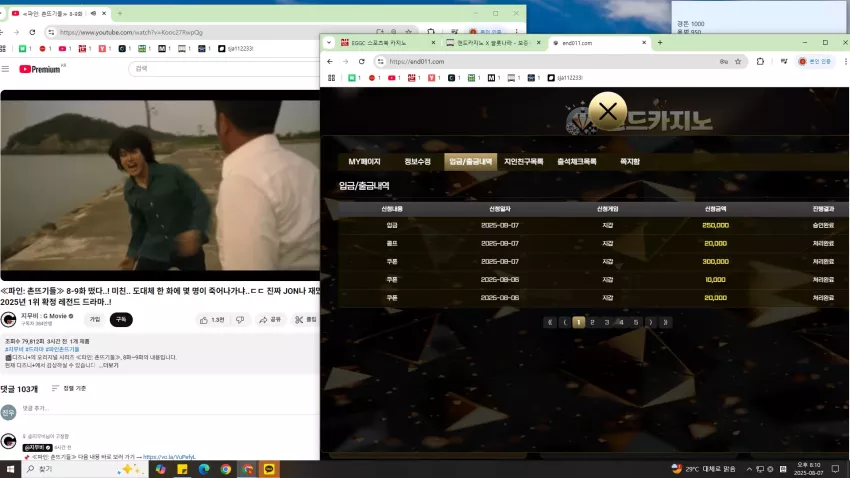The width and height of the screenshot is (850, 478).
Task: Open the notification center icon
Action: (x=835, y=469)
